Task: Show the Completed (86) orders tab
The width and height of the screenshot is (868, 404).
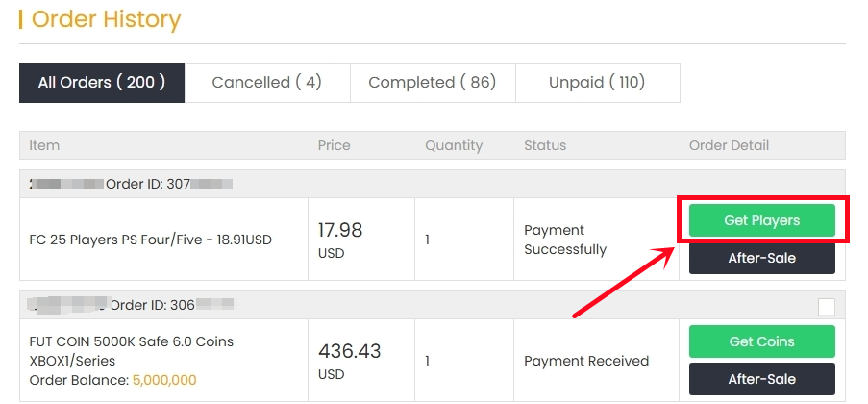Action: (432, 83)
